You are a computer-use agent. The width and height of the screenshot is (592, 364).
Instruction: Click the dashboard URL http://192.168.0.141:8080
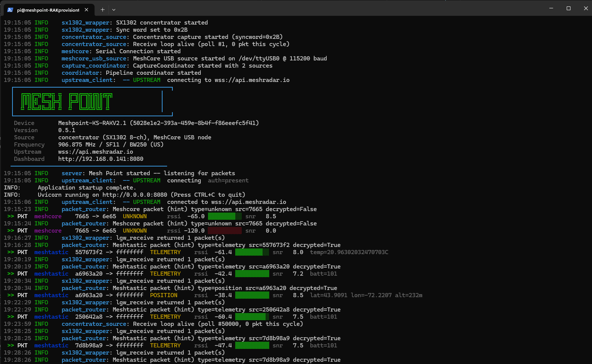pos(101,159)
